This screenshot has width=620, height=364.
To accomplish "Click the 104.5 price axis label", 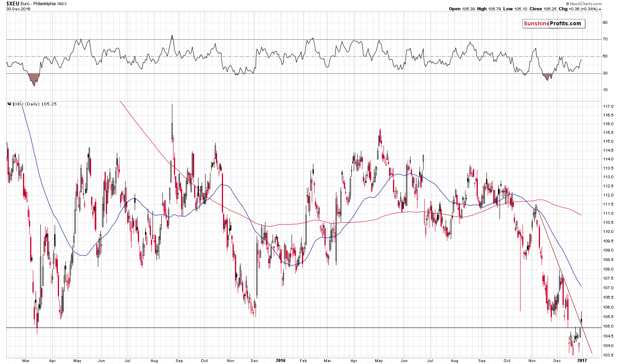I will click(x=609, y=336).
